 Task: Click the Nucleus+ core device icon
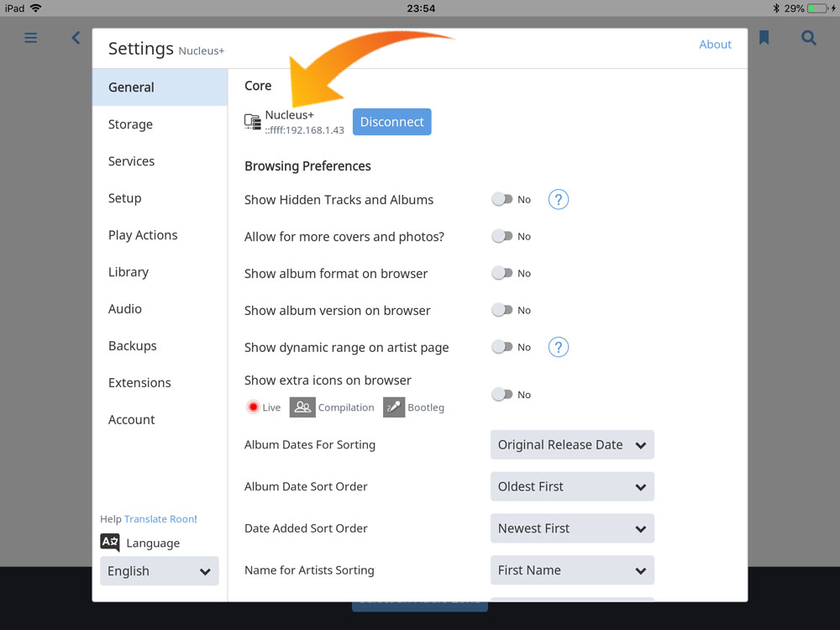tap(253, 122)
